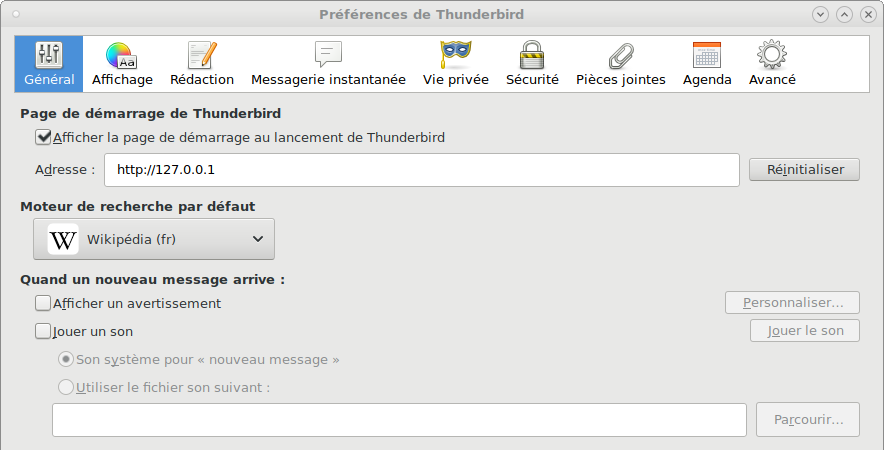The width and height of the screenshot is (884, 450).
Task: Choose Utiliser le fichier son suivant
Action: pyautogui.click(x=66, y=387)
